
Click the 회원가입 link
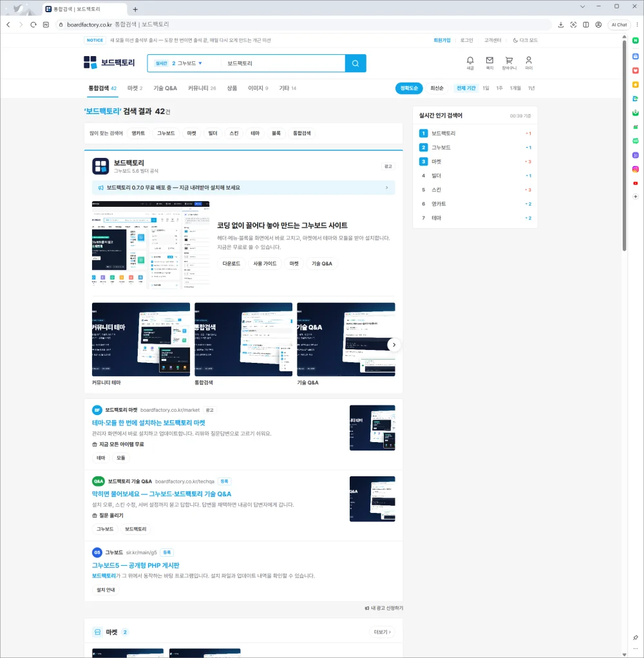tap(442, 41)
